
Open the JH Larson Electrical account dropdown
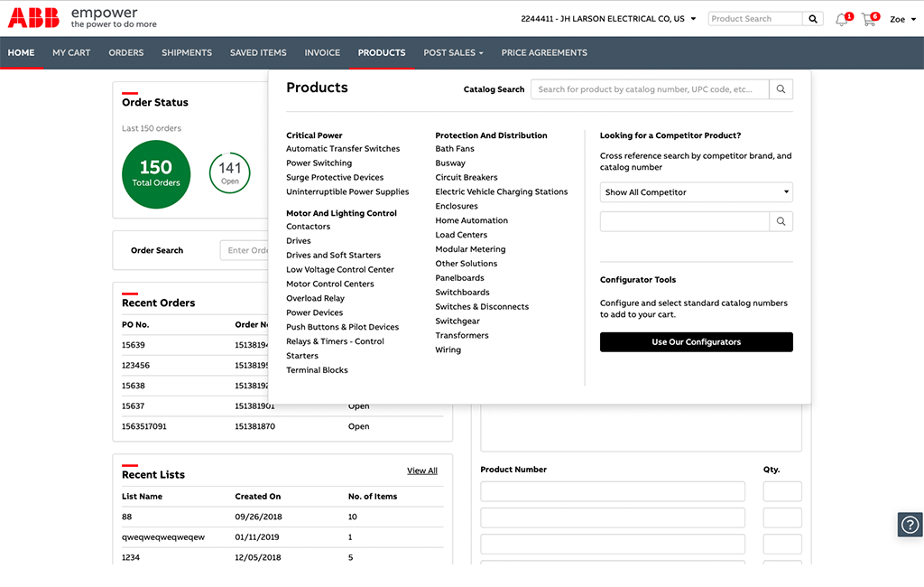[x=608, y=19]
